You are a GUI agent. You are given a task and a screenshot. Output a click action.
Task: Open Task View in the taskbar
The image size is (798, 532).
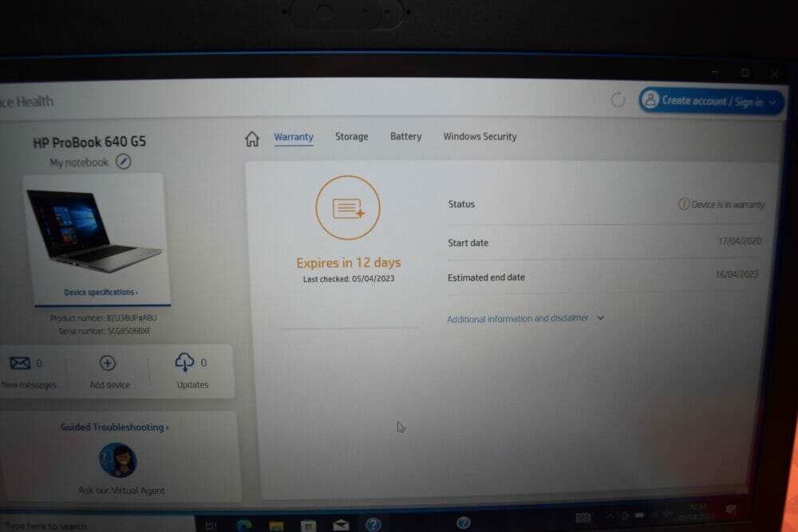click(211, 526)
